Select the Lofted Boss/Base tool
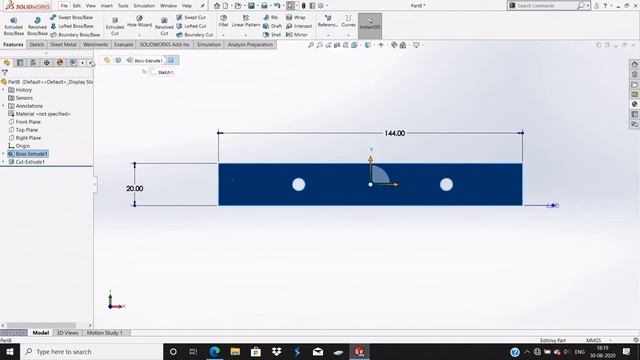This screenshot has height=360, width=640. tap(72, 26)
